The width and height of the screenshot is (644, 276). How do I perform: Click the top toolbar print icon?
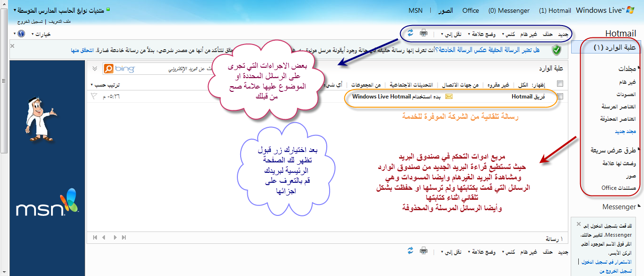coord(424,33)
